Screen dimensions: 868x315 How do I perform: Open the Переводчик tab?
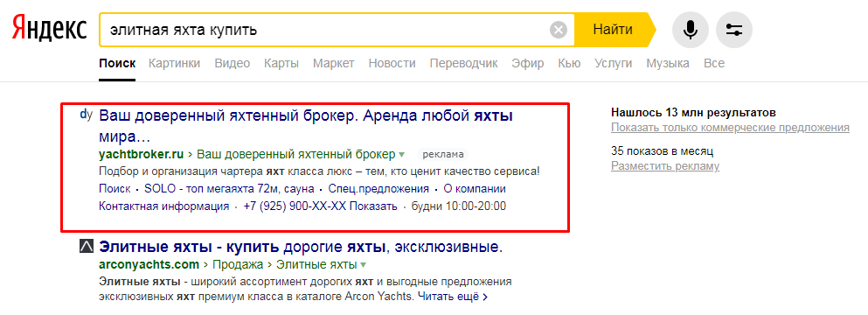(464, 63)
